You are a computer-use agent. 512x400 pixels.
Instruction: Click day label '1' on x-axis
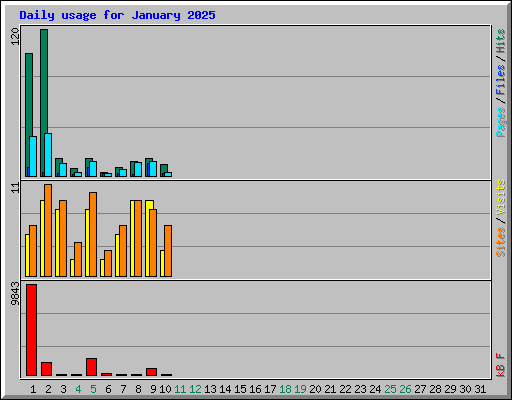33,389
